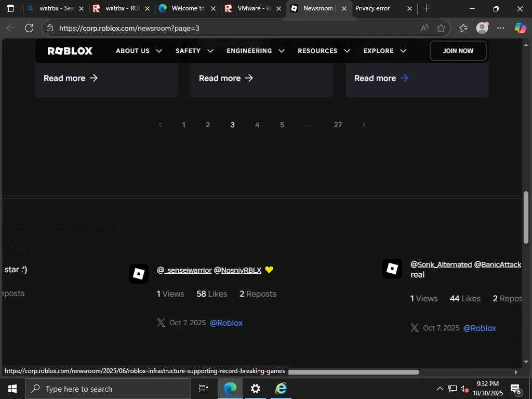Open the Copilot icon
532x399 pixels.
520,28
